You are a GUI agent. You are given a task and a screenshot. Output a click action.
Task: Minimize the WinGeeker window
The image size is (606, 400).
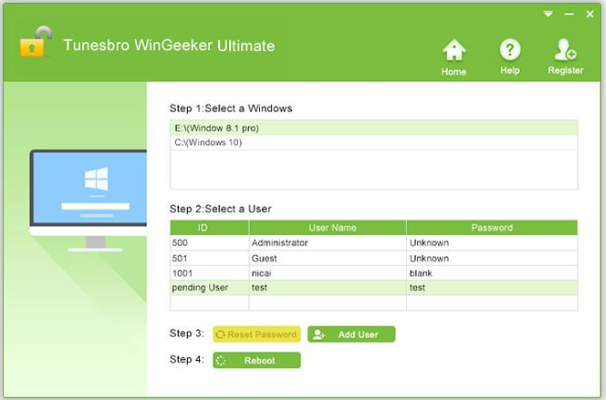click(x=569, y=14)
